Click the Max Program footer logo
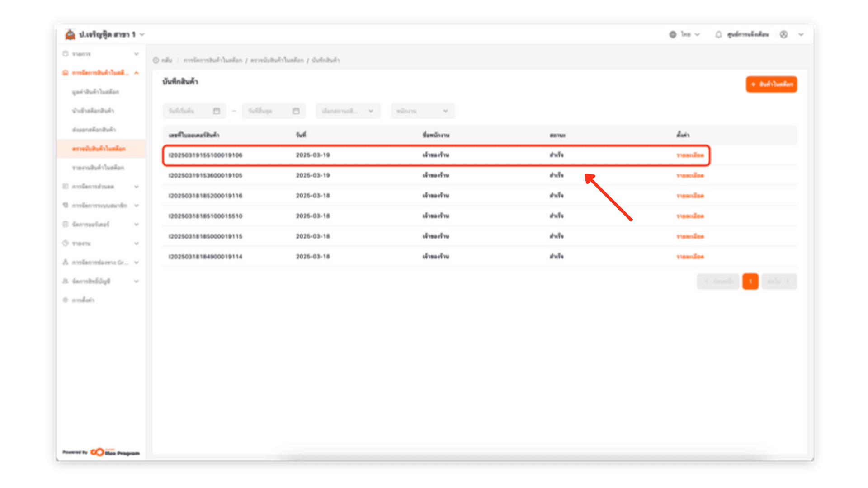 coord(115,452)
